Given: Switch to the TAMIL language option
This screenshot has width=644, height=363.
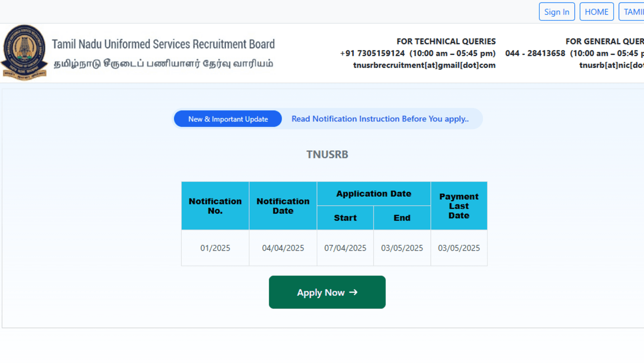Looking at the screenshot, I should [x=633, y=12].
